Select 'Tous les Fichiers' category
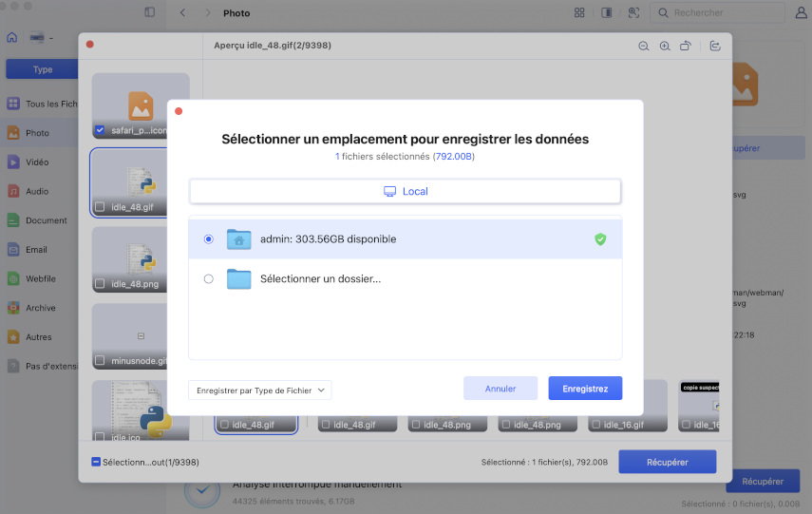Screen dimensions: 812x514 39,104
